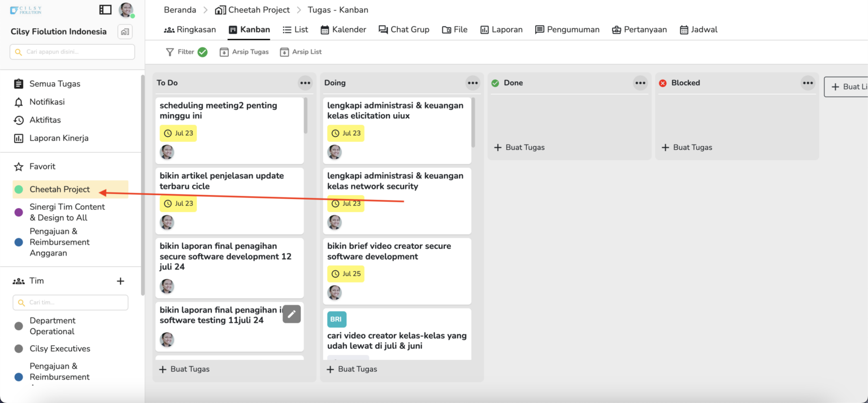Collapse the sidebar with the panel icon
The height and width of the screenshot is (403, 868).
coord(105,10)
